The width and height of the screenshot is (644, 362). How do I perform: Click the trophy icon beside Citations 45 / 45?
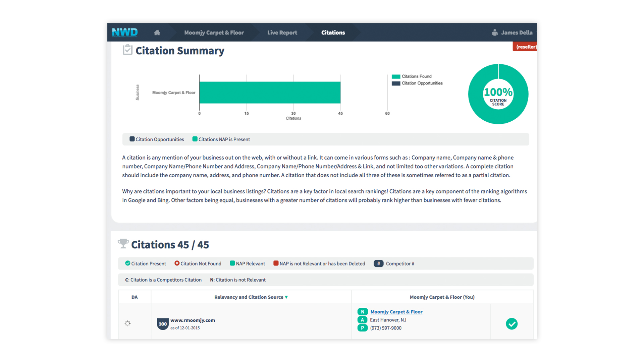[123, 244]
